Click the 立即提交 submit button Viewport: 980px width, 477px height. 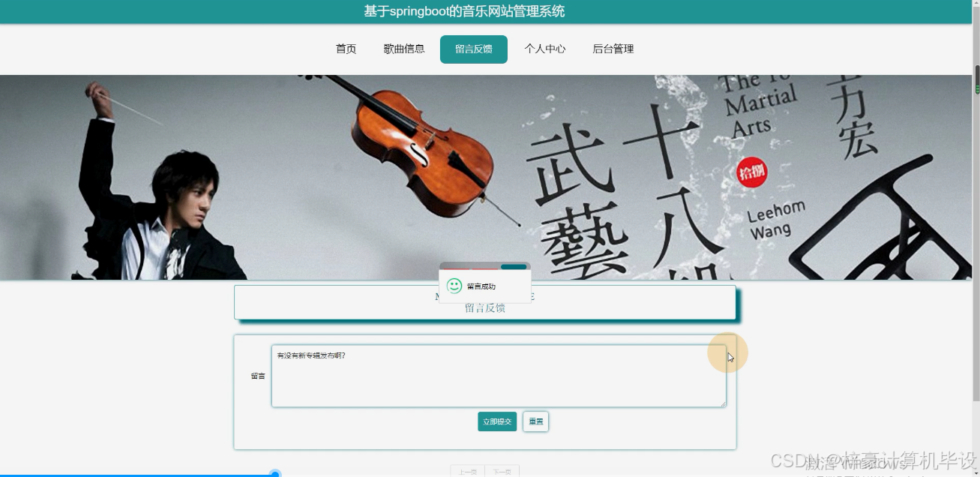(x=496, y=421)
